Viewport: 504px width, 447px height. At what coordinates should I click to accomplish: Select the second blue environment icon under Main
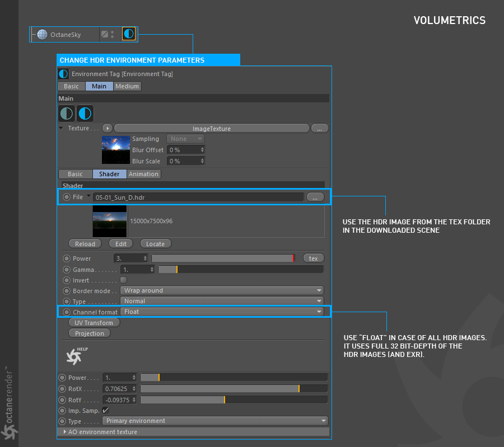point(85,114)
